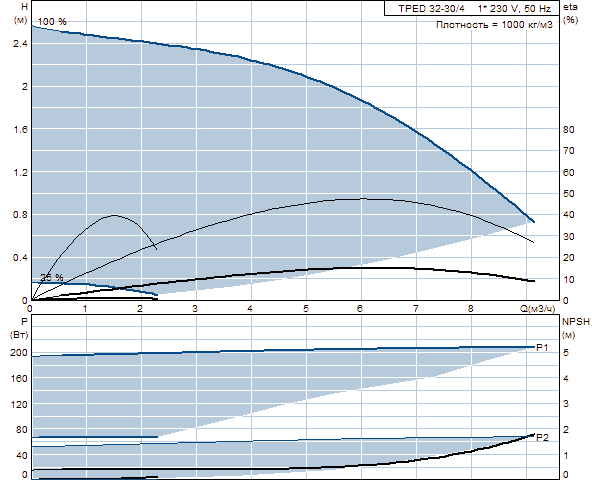The image size is (592, 480).
Task: Click the 120 value on power axis
Action: 18,404
